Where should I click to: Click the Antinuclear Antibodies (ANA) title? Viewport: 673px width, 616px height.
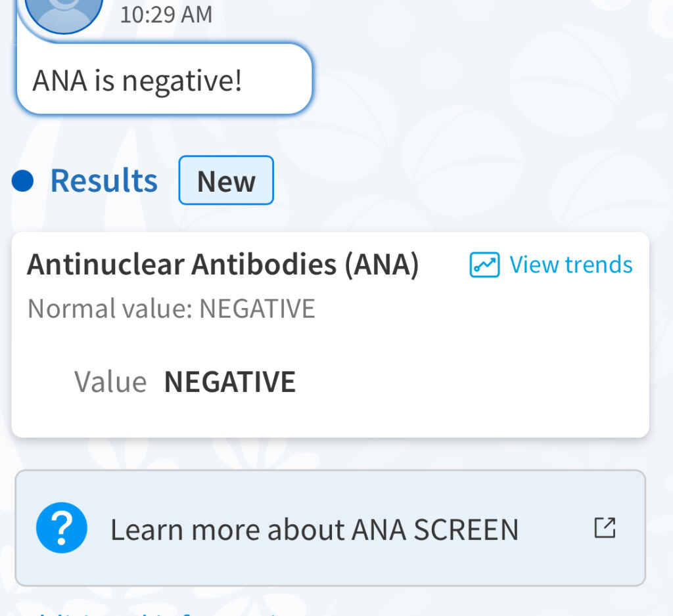pyautogui.click(x=222, y=265)
